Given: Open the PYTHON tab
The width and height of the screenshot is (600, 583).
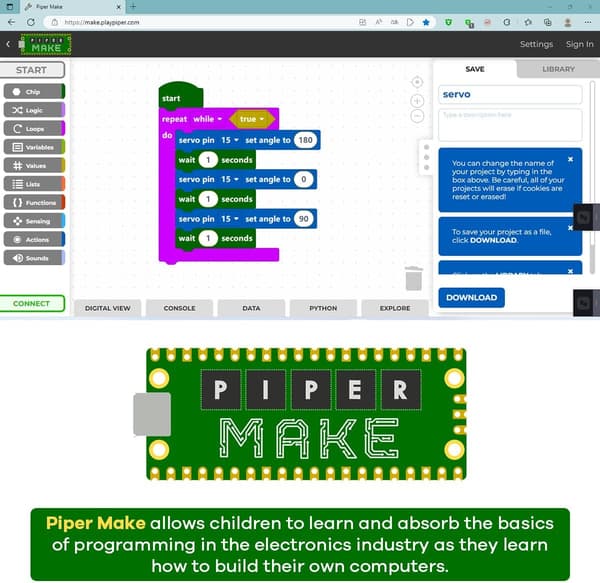Looking at the screenshot, I should pyautogui.click(x=323, y=308).
